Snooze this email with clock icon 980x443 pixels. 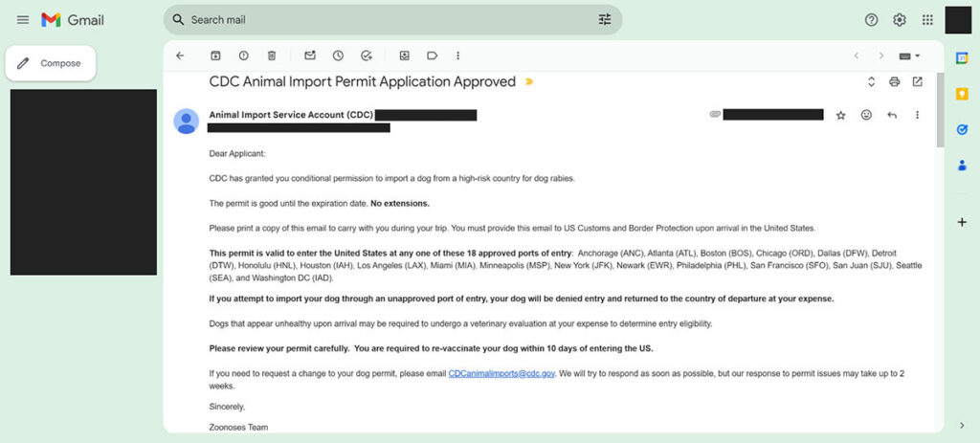(338, 55)
